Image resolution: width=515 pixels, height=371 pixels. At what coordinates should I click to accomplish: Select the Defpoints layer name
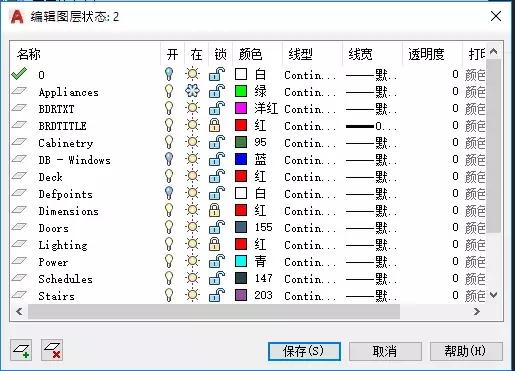point(66,194)
